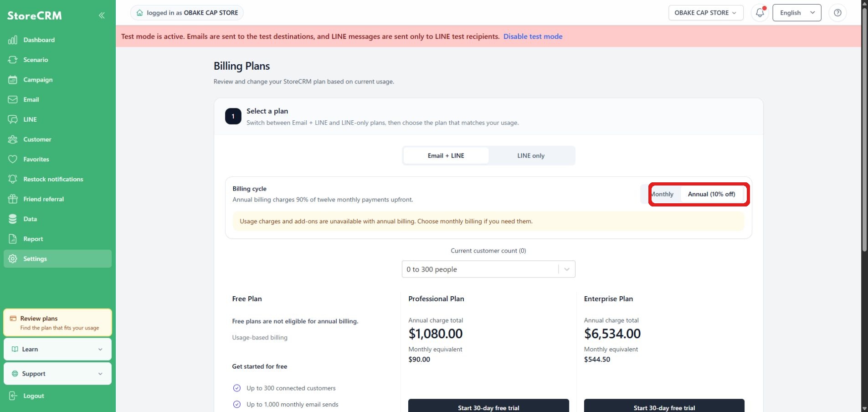Open the English language dropdown
The width and height of the screenshot is (868, 412).
[x=797, y=13]
